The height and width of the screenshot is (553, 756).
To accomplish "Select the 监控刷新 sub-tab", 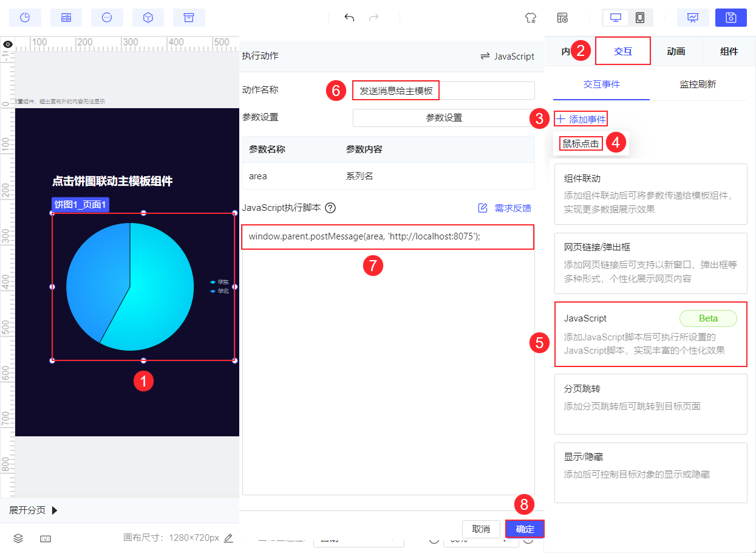I will pyautogui.click(x=698, y=84).
